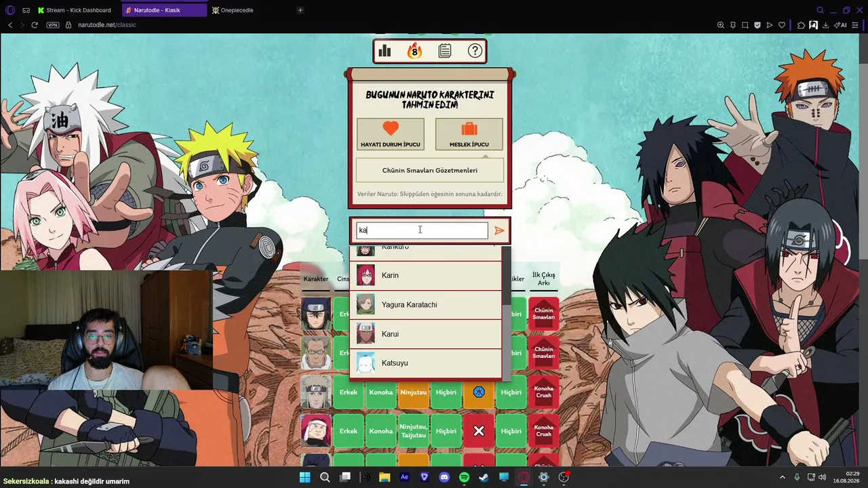The height and width of the screenshot is (488, 868).
Task: Open Steam from the taskbar
Action: [484, 477]
